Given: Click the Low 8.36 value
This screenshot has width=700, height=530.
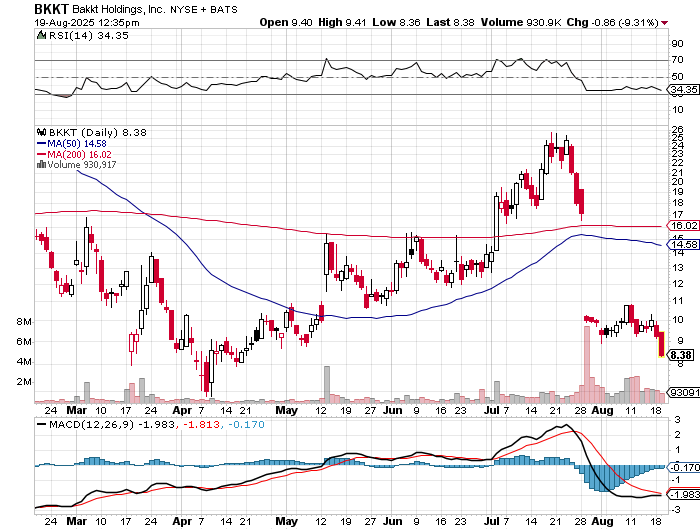Looking at the screenshot, I should (x=396, y=22).
